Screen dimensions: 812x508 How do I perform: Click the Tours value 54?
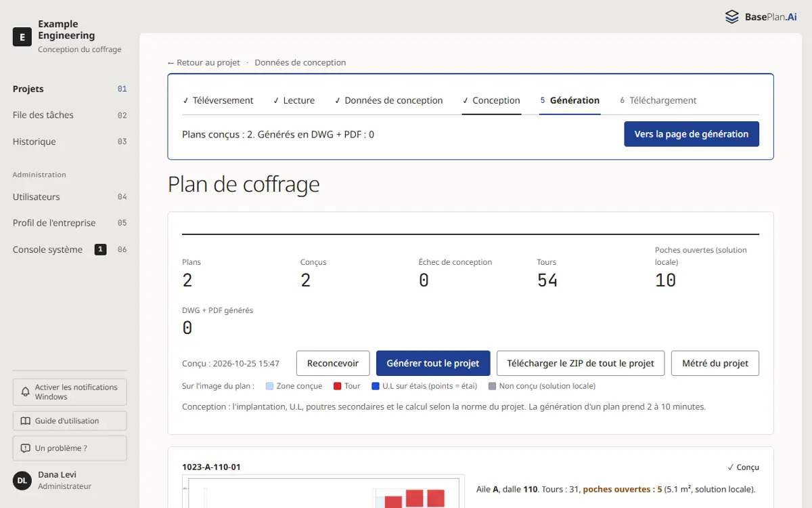[x=547, y=280]
